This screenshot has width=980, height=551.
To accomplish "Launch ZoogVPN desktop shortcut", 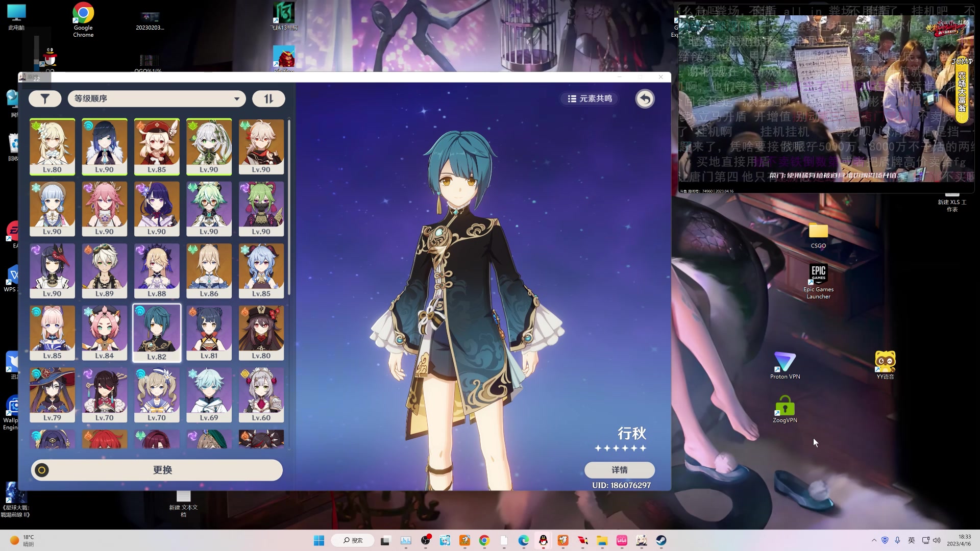I will (785, 409).
